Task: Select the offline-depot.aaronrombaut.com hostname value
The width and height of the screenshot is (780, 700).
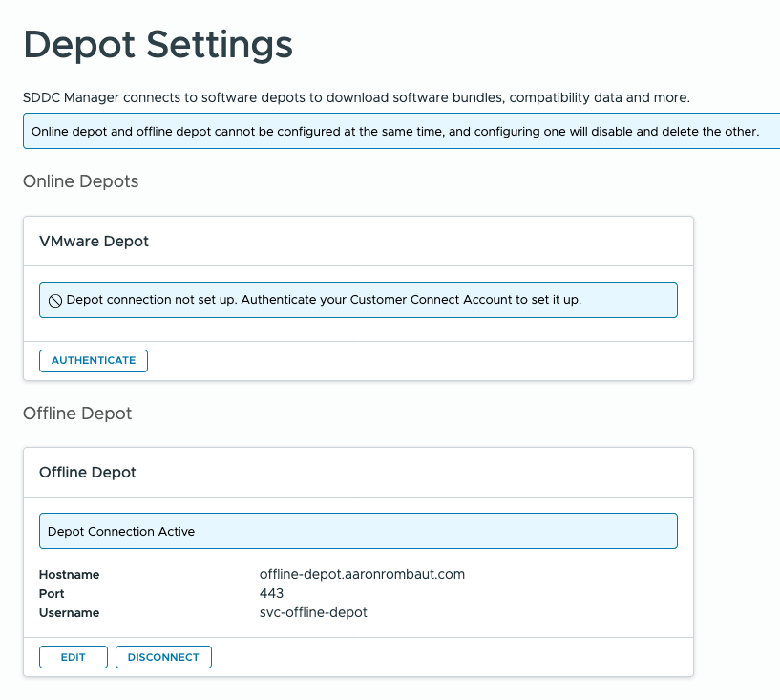Action: coord(362,574)
